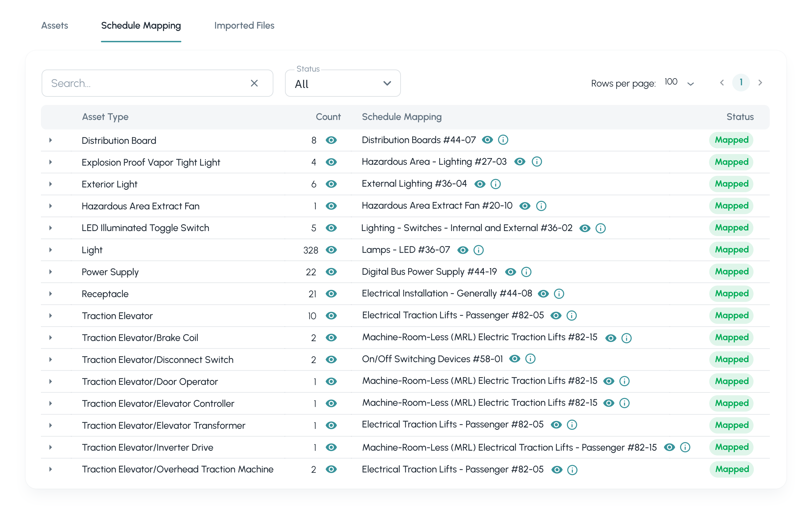Go to next page arrow
The width and height of the screenshot is (812, 520).
pos(760,83)
